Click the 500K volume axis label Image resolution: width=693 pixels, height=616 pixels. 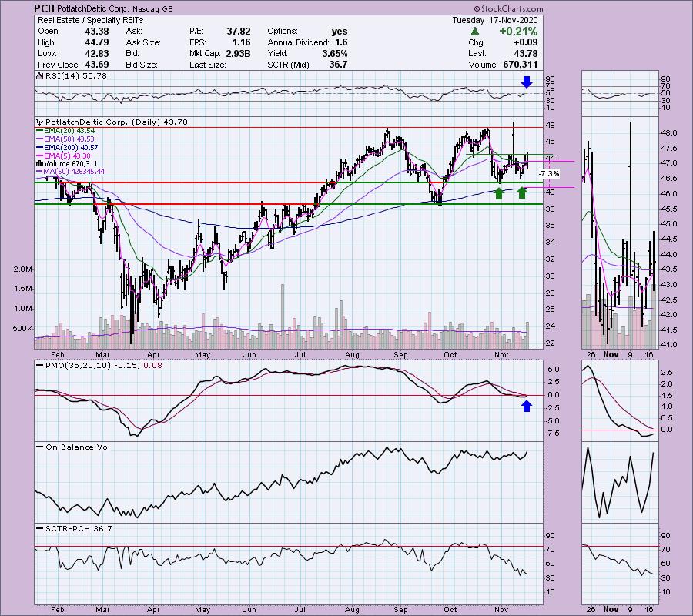(22, 329)
